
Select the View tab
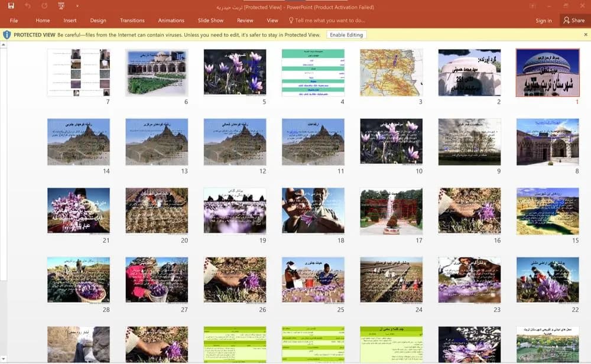[x=272, y=20]
